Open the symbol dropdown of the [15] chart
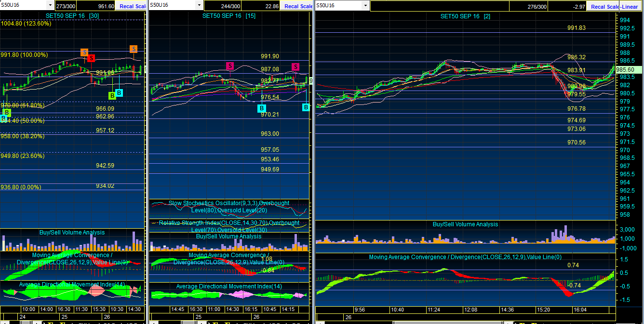The image size is (644, 324). tap(199, 5)
